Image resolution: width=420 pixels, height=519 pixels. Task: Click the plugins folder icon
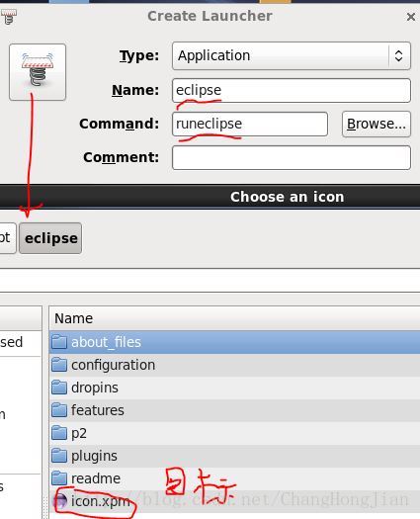pyautogui.click(x=59, y=456)
